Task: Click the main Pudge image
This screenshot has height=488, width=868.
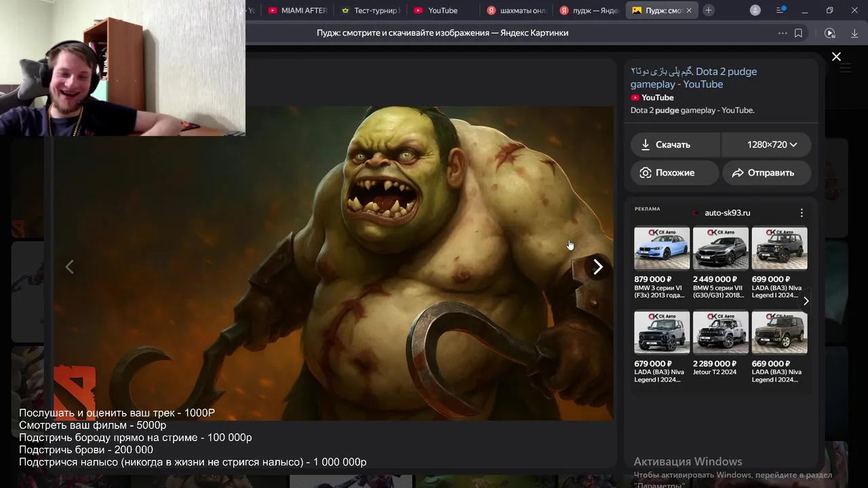Action: (333, 263)
